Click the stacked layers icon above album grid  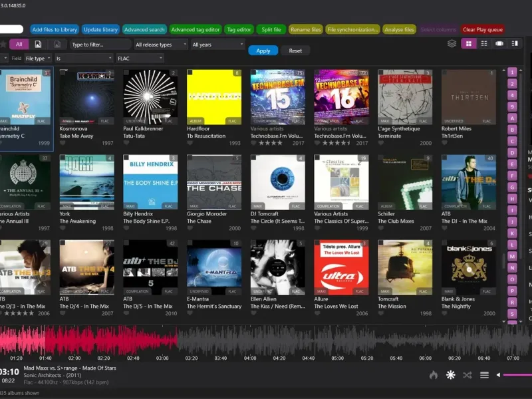pos(452,44)
